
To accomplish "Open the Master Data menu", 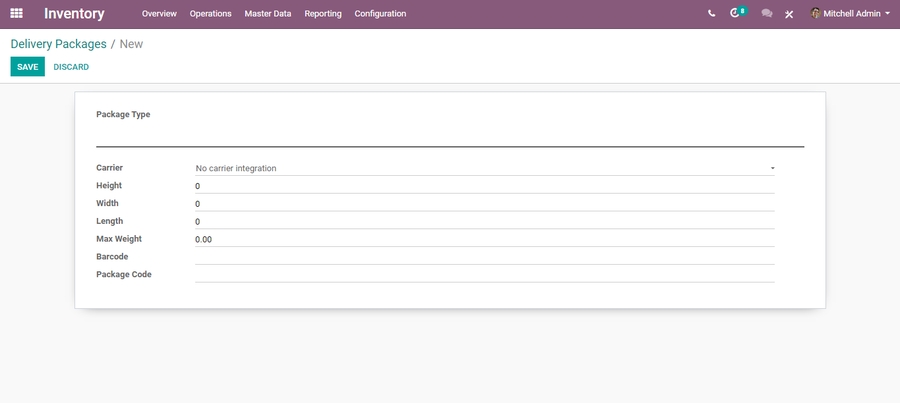I will (268, 14).
